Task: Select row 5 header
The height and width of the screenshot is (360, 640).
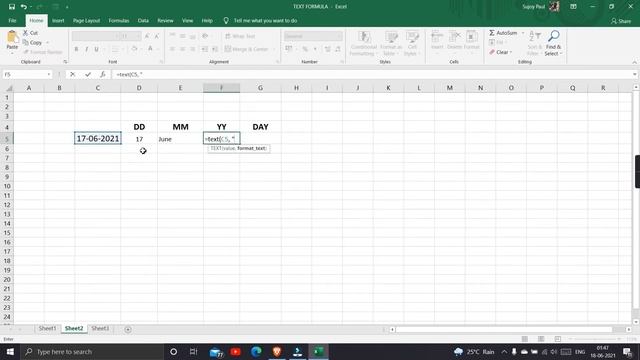Action: [7, 139]
